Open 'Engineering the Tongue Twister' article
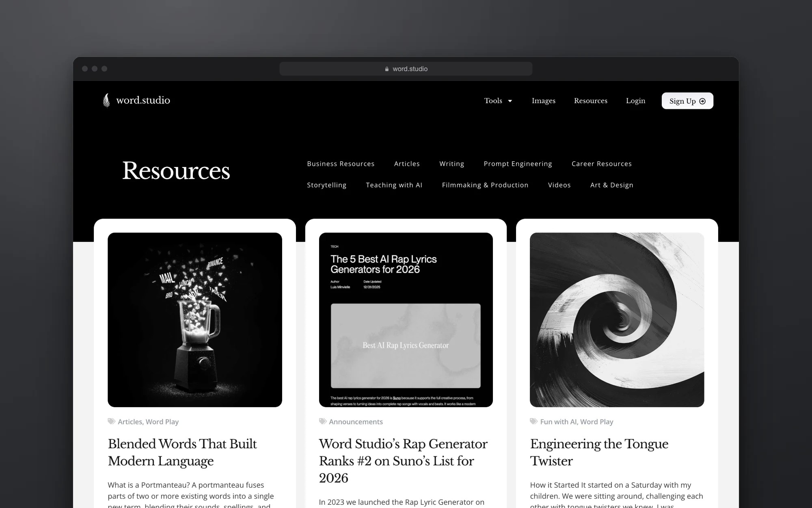 [599, 452]
